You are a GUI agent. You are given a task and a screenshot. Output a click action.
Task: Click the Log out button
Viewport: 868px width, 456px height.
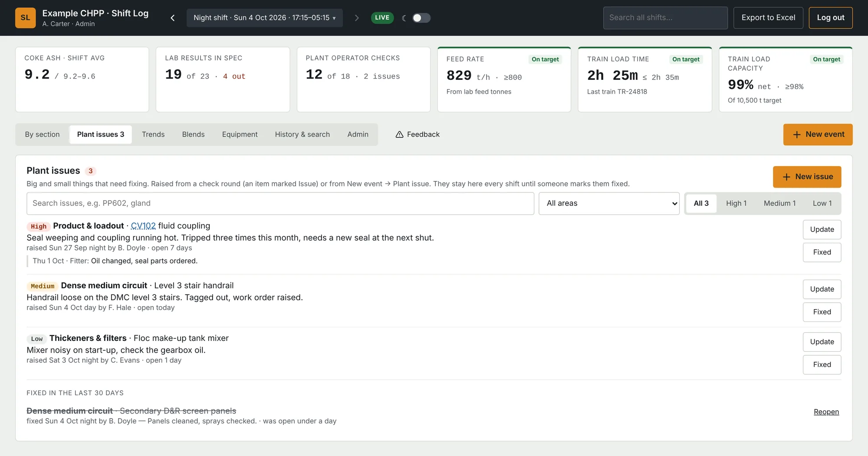tap(831, 18)
